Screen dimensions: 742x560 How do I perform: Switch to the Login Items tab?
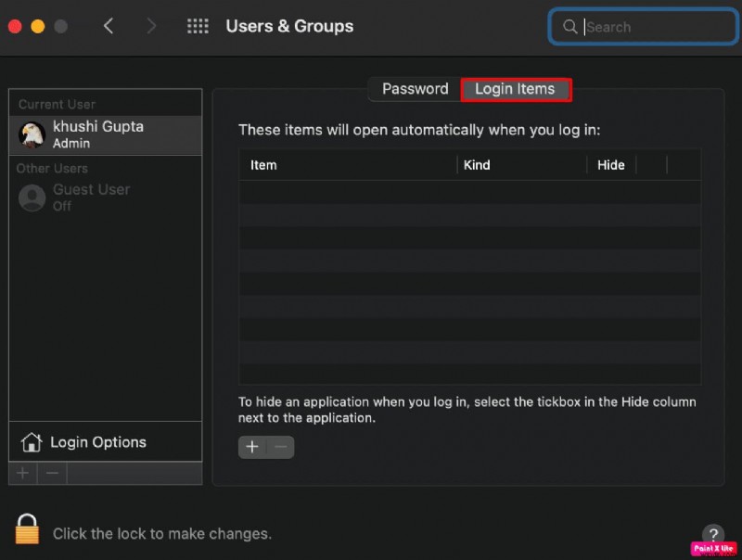coord(516,89)
